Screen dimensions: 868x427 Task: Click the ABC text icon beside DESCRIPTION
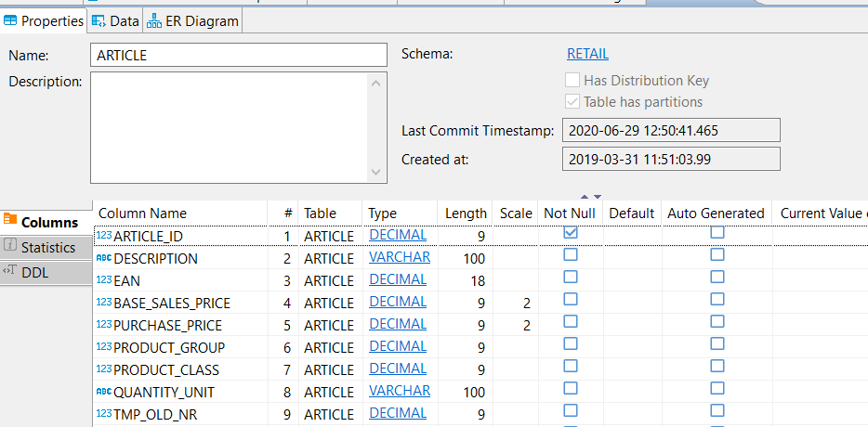104,257
